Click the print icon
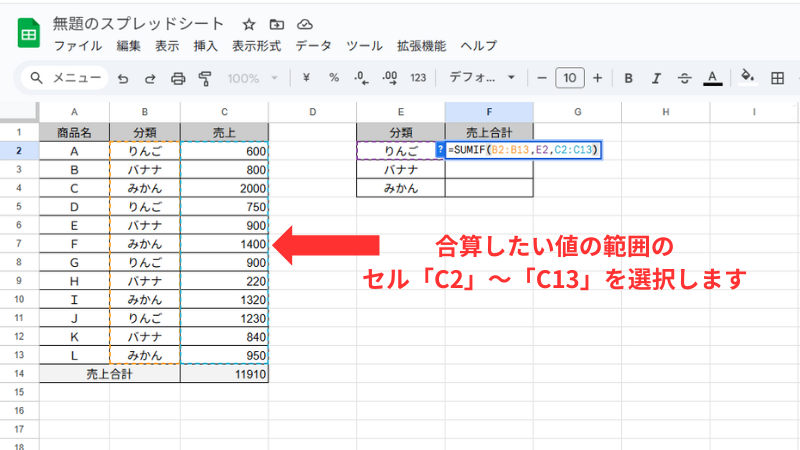Image resolution: width=800 pixels, height=450 pixels. click(x=178, y=79)
